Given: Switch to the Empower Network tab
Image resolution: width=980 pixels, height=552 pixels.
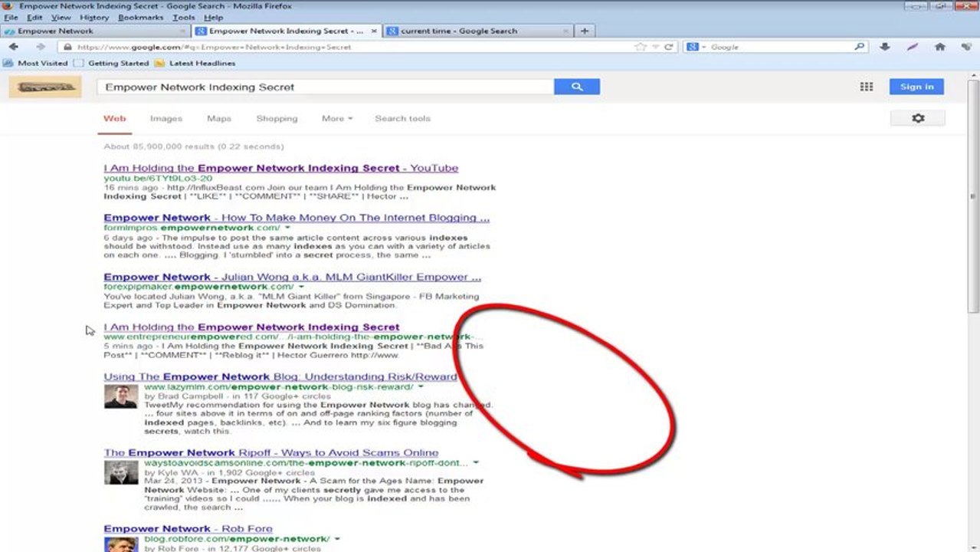Looking at the screenshot, I should click(95, 31).
